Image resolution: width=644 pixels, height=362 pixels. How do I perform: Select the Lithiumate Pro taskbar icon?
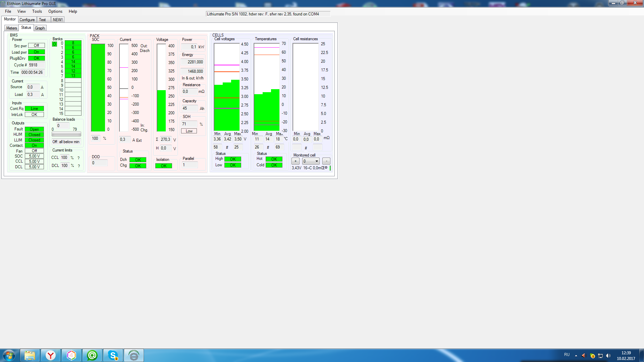coord(134,355)
